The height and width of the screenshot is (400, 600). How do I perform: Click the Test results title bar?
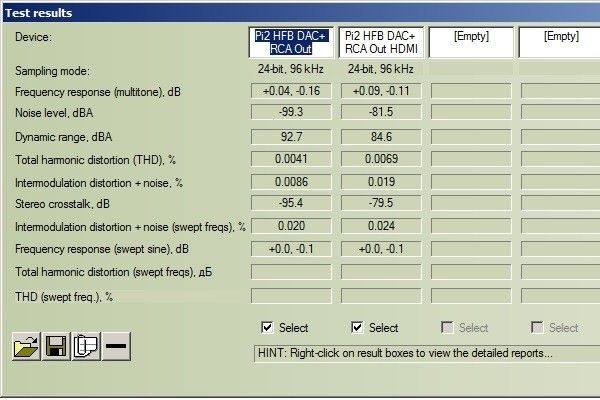[300, 13]
